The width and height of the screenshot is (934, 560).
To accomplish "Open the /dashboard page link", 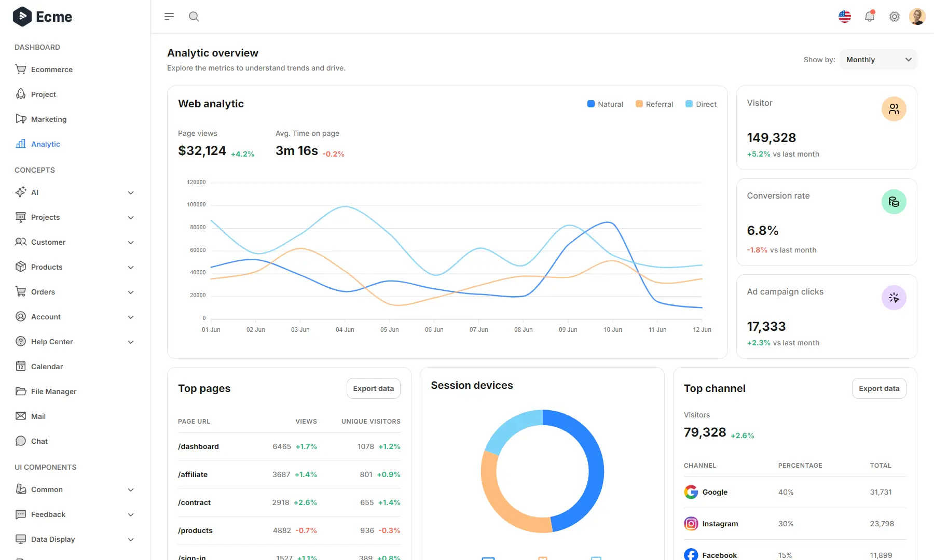I will pyautogui.click(x=198, y=446).
